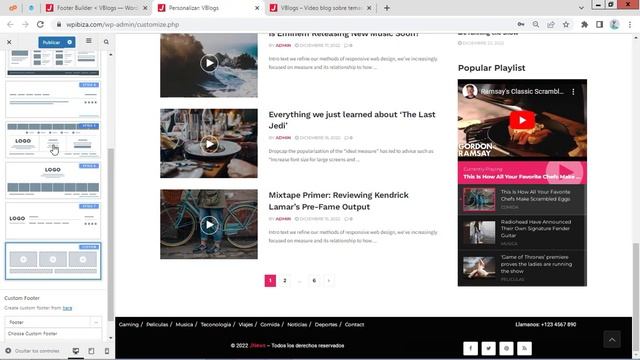
Task: Open Chrome share page icon
Action: pyautogui.click(x=551, y=24)
